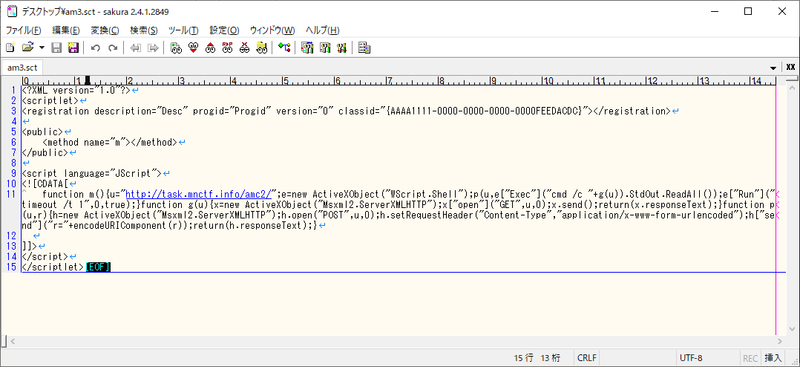
Task: Open the common settings icon
Action: click(341, 48)
